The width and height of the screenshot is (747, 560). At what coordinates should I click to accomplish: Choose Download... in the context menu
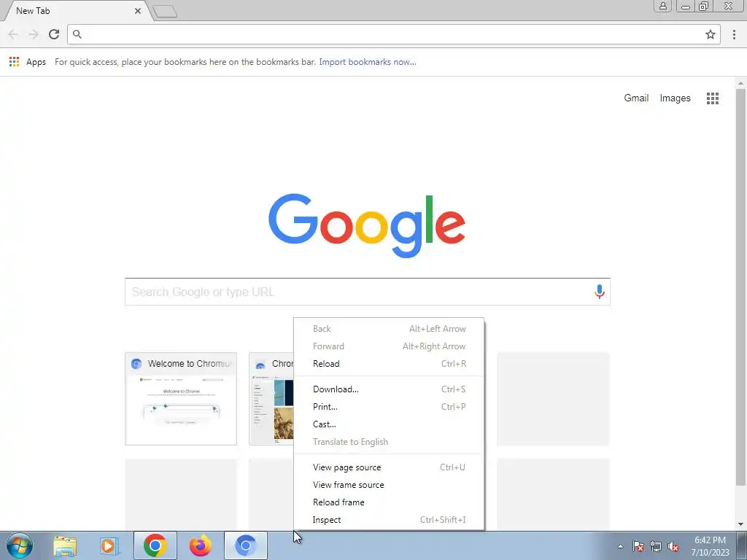pos(389,389)
